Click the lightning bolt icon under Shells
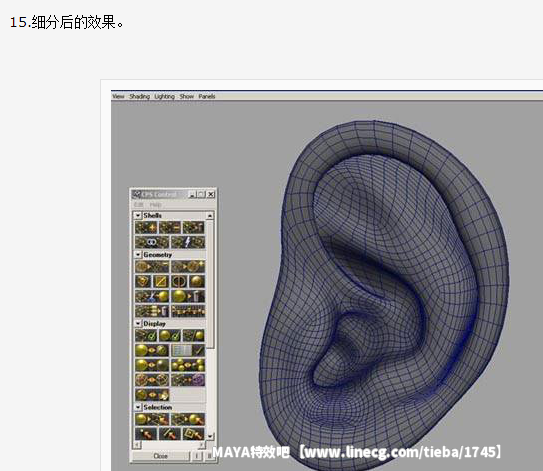543x471 pixels. pos(188,242)
